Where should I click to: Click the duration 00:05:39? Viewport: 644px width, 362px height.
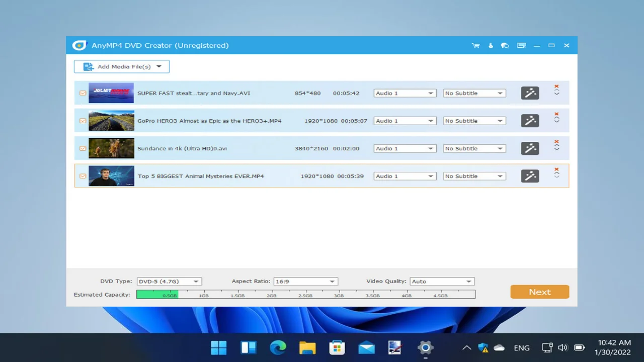[x=350, y=176]
